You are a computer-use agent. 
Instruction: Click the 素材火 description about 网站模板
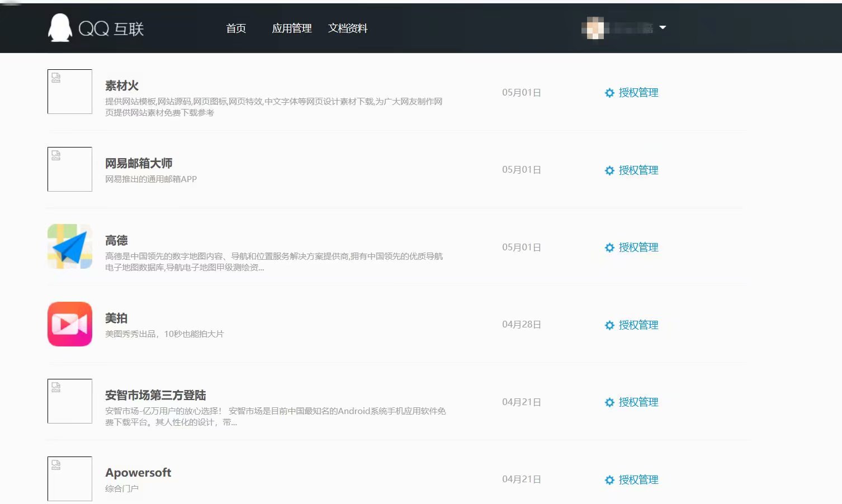tap(274, 107)
